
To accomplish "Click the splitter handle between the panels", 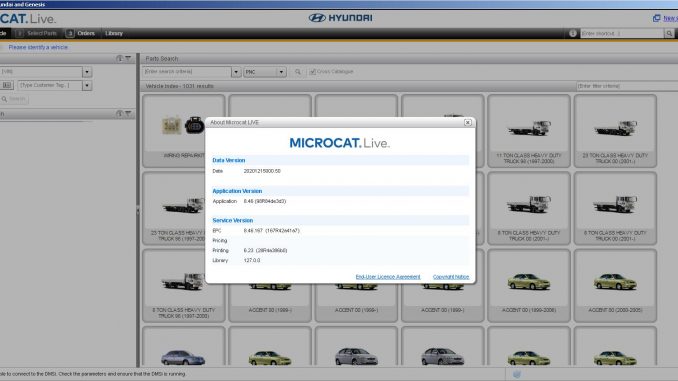I will pyautogui.click(x=138, y=211).
